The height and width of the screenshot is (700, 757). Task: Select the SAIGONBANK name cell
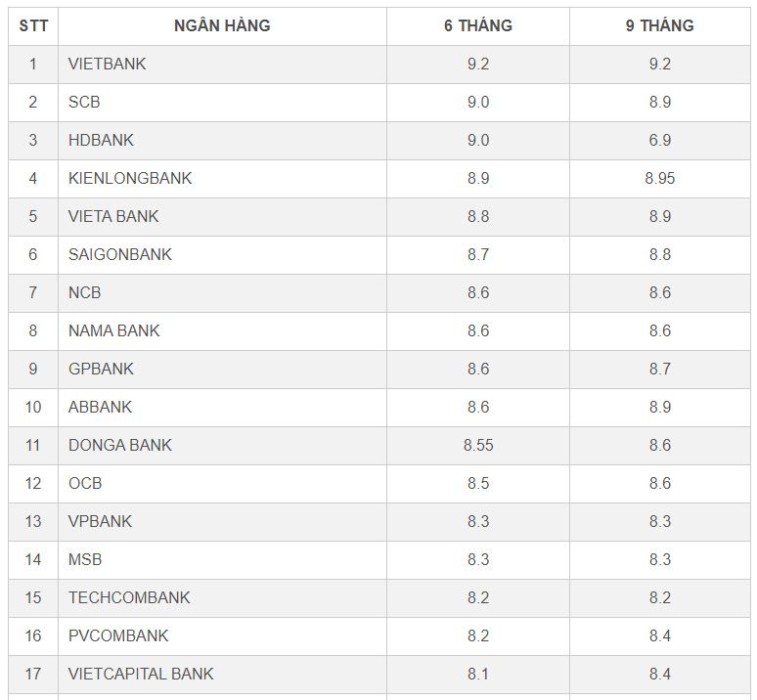pos(120,255)
